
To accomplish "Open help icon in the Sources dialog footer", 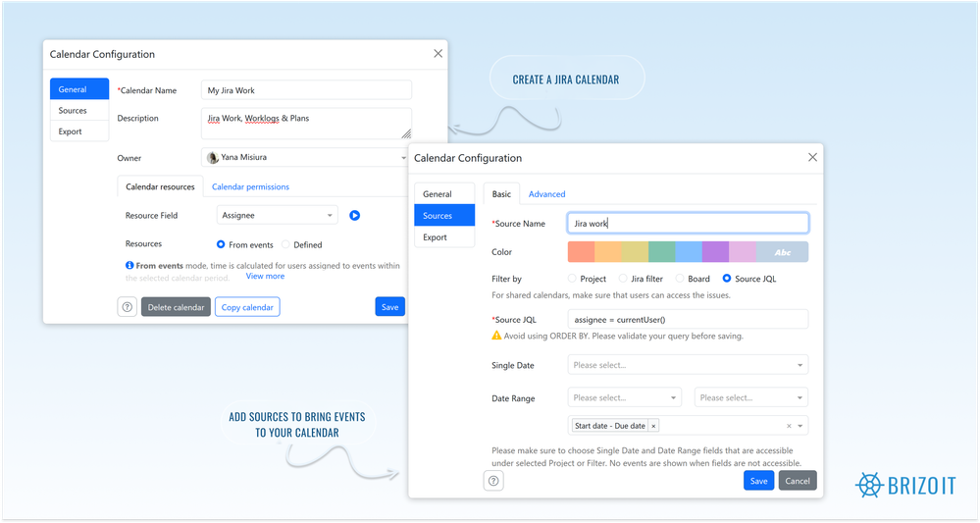I will pos(493,481).
